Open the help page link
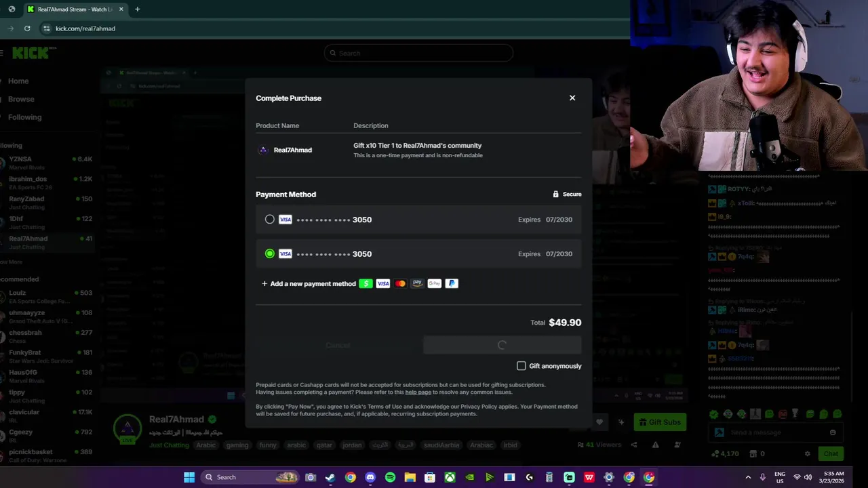Viewport: 868px width, 488px height. point(418,392)
